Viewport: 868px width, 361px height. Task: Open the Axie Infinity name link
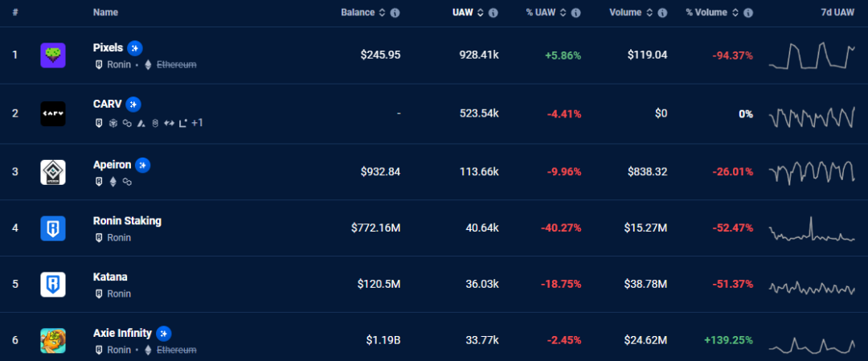pos(122,334)
